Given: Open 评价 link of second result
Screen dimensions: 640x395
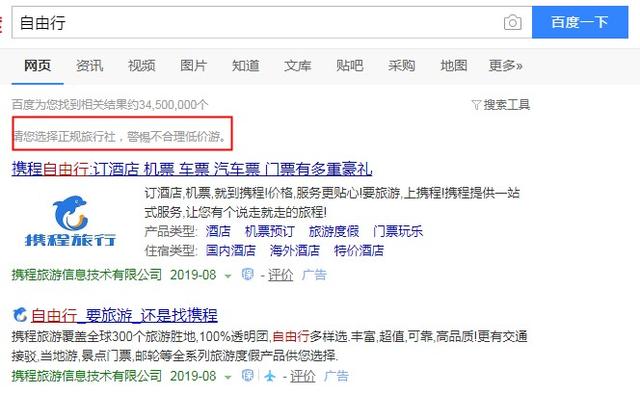Looking at the screenshot, I should tap(302, 376).
